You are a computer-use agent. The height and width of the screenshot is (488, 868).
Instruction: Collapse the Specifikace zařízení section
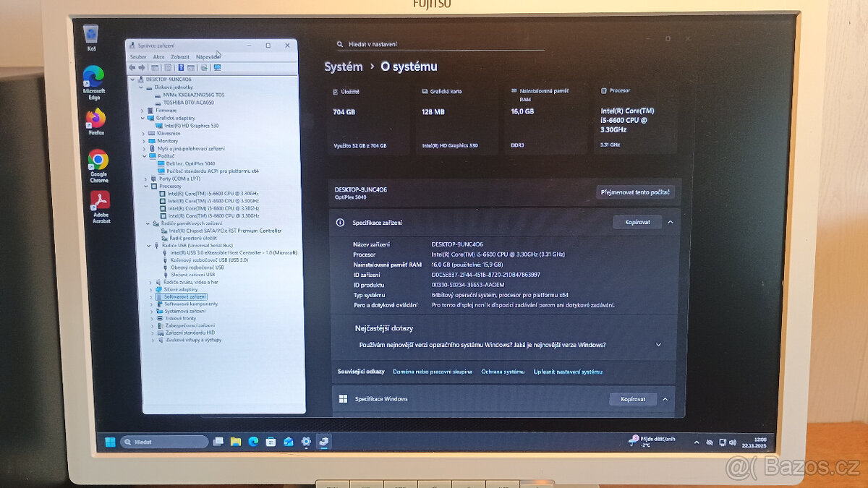(x=669, y=222)
